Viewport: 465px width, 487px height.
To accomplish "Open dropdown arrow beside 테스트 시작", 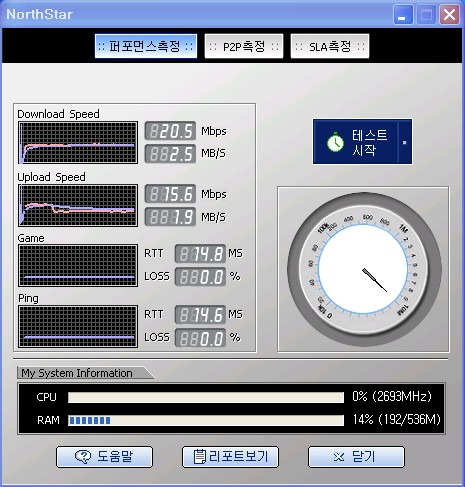I will (x=405, y=142).
